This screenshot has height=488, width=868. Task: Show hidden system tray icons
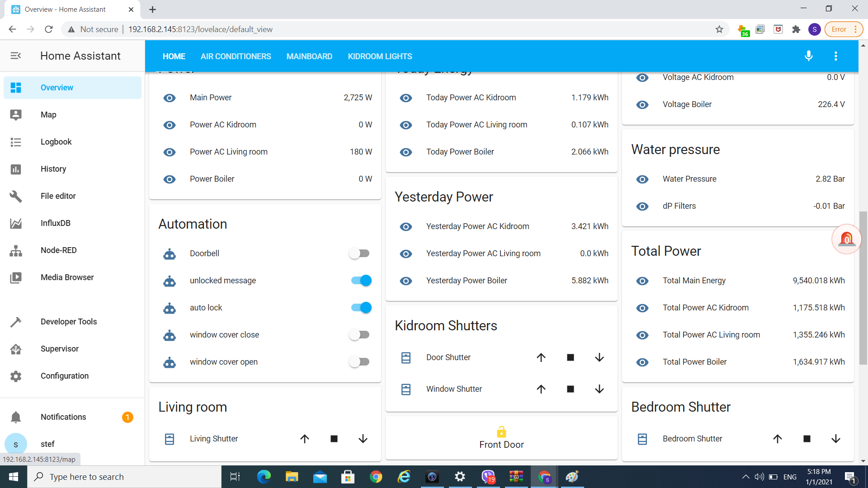[745, 477]
